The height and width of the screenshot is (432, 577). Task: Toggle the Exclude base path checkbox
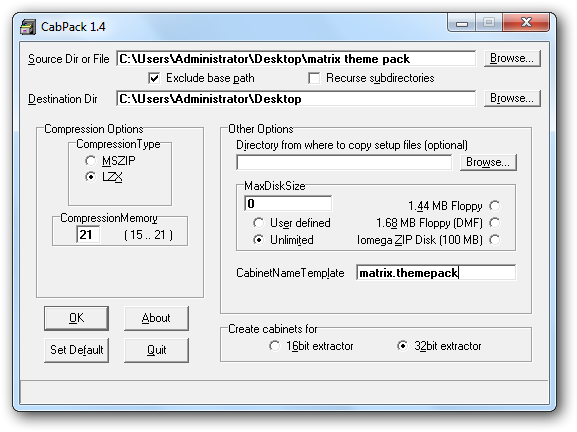click(x=154, y=78)
